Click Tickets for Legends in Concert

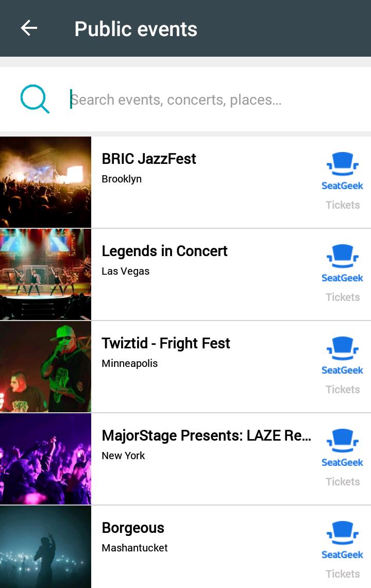point(343,297)
